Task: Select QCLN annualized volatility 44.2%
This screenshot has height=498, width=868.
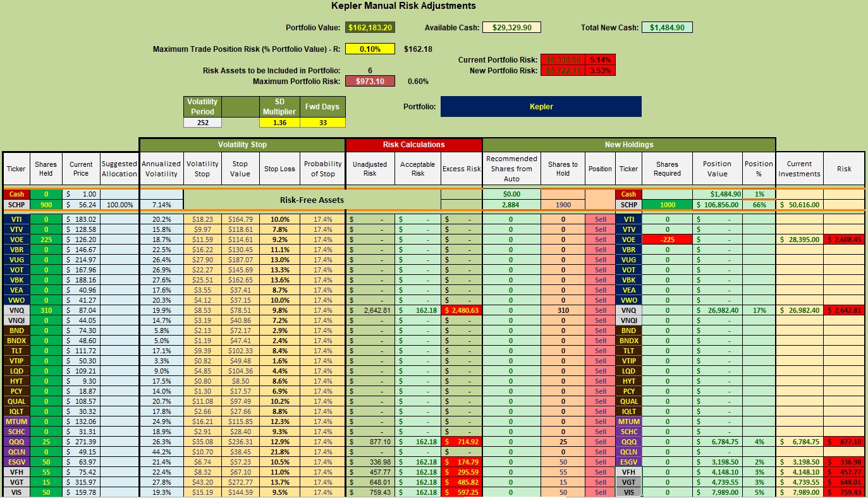Action: [161, 452]
